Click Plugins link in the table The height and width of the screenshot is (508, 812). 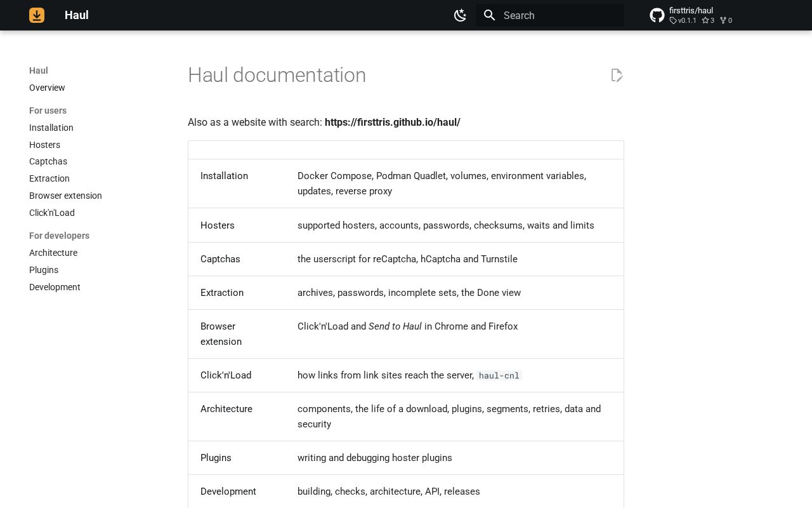coord(216,458)
